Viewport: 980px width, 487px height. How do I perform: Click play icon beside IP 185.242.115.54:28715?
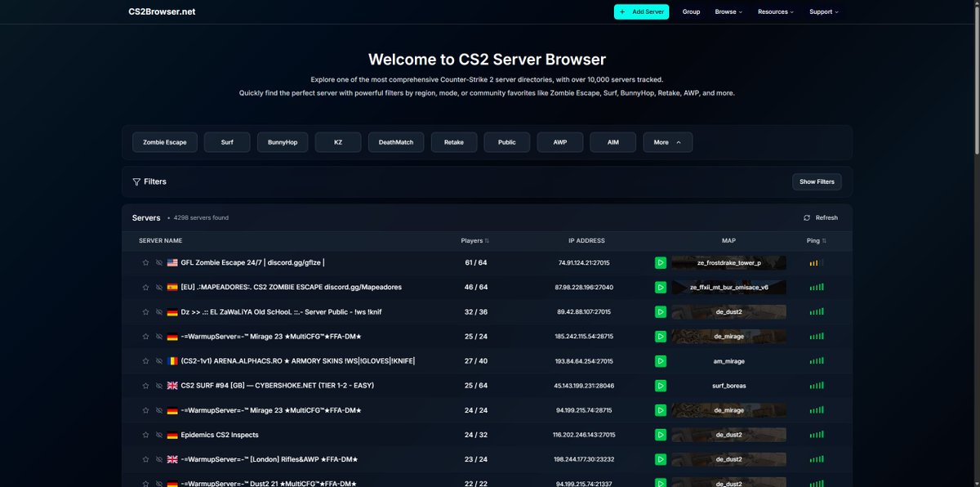pos(661,337)
